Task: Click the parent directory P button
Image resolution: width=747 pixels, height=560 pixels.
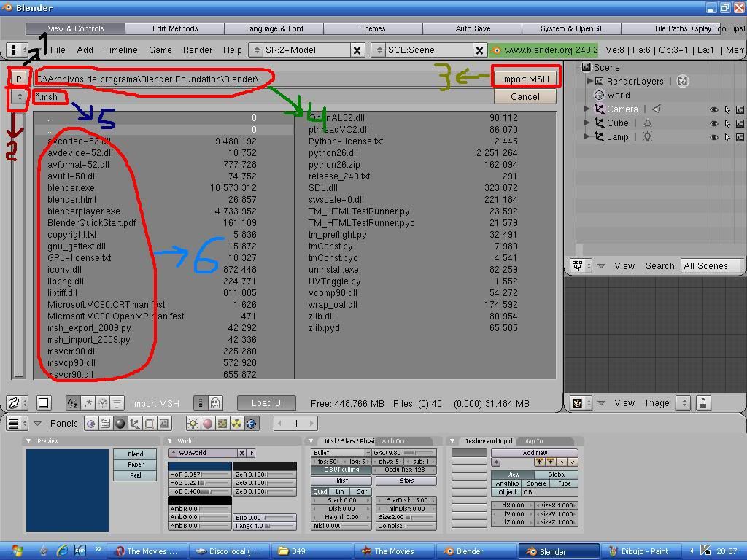Action: [x=18, y=79]
